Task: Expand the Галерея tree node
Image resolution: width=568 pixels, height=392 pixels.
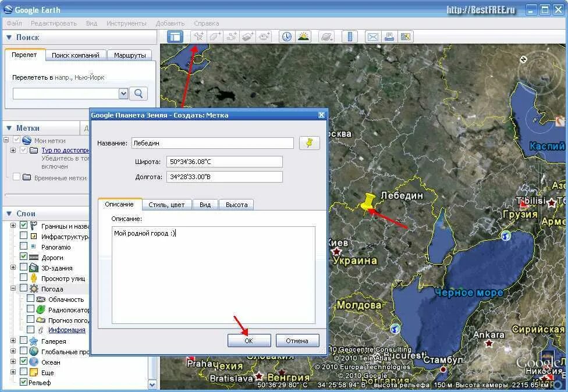Action: tap(13, 341)
